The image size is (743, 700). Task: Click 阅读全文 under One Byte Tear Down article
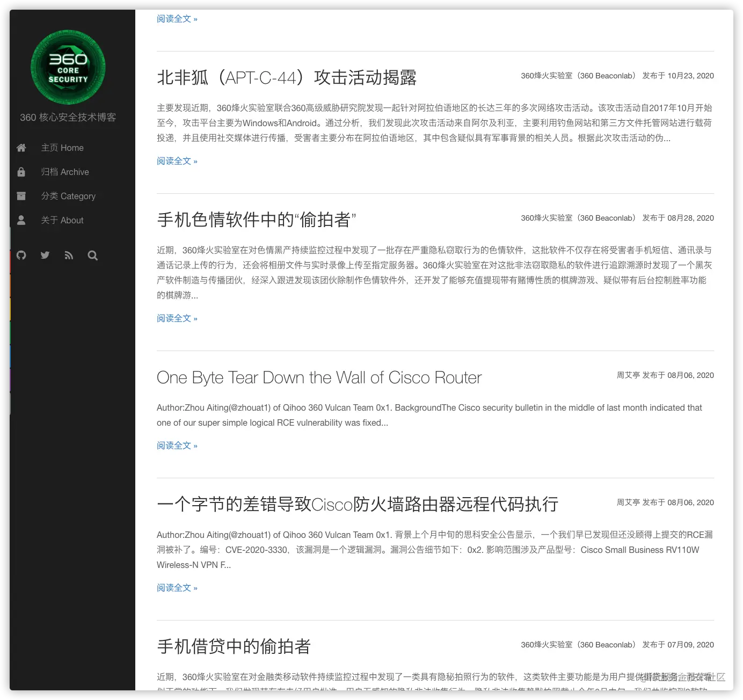point(177,446)
